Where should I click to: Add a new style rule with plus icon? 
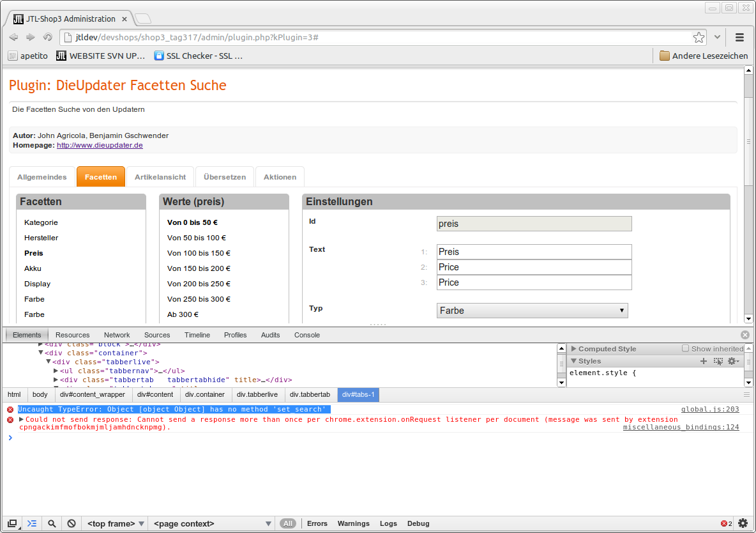[704, 361]
